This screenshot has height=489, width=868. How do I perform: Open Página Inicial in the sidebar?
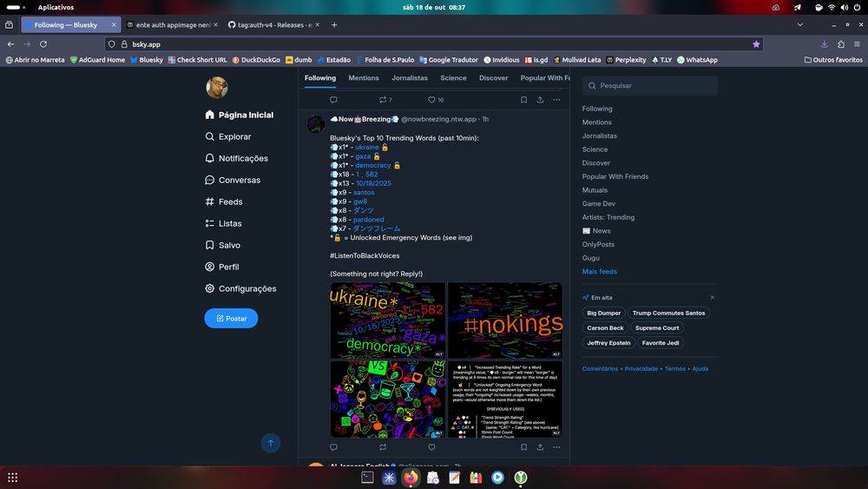tap(240, 115)
